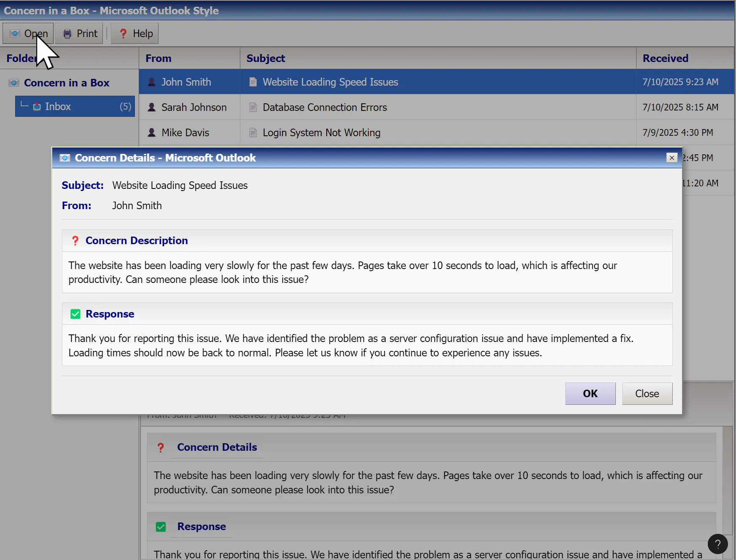Image resolution: width=736 pixels, height=560 pixels.
Task: Click the green check icon in the preview pane Response
Action: click(x=161, y=527)
